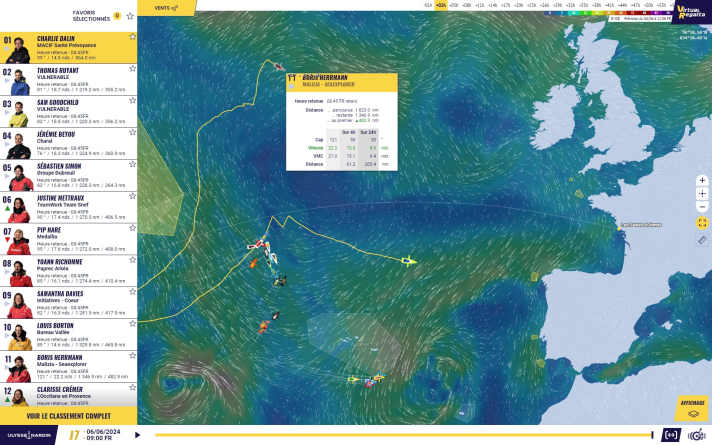The image size is (712, 445).
Task: Click the boat icon at the route's north end
Action: [279, 67]
